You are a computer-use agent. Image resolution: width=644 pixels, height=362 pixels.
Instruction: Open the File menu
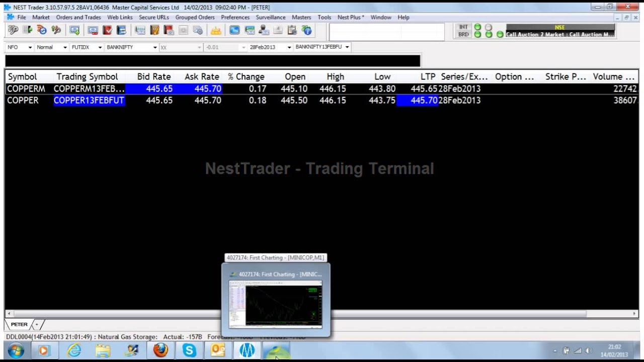click(x=22, y=17)
